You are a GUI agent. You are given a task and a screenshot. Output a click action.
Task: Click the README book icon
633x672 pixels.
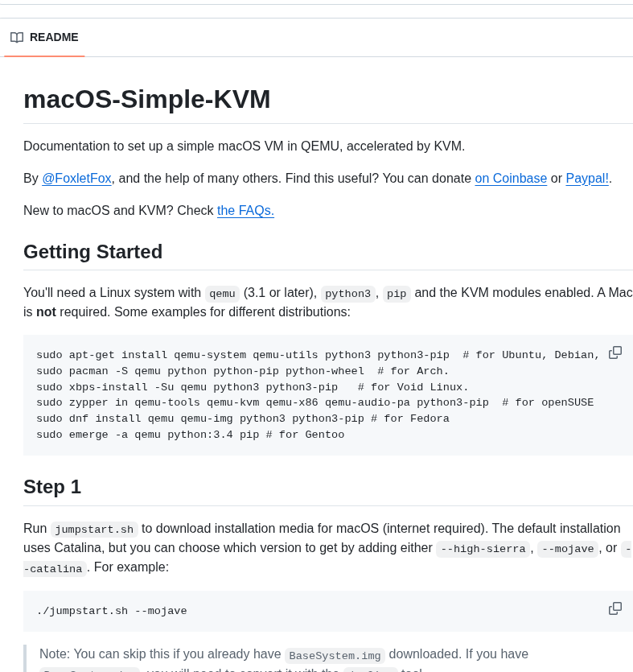point(17,37)
